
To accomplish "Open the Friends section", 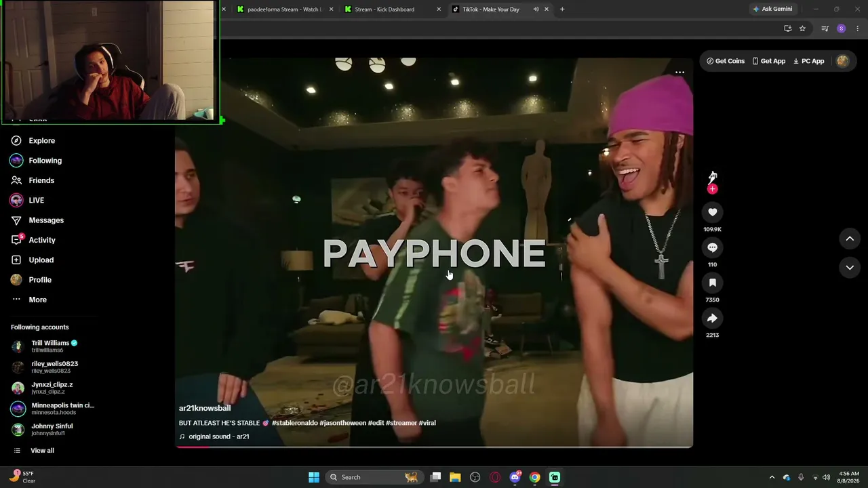I will click(34, 180).
